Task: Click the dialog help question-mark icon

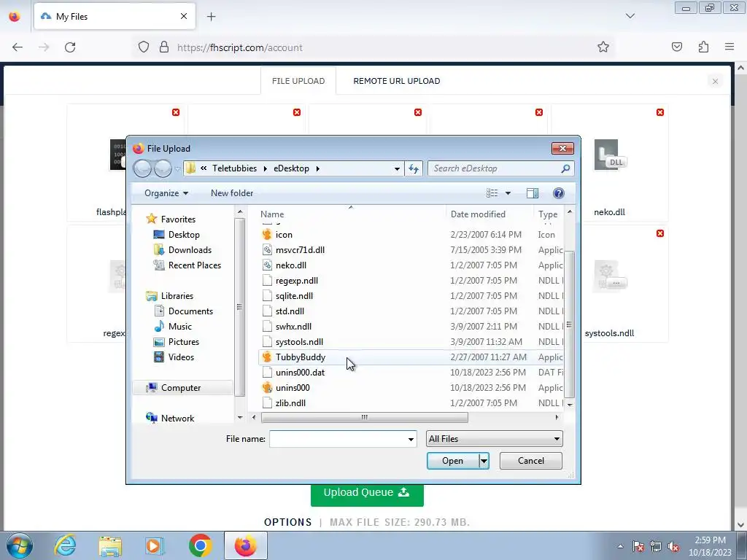Action: [558, 192]
